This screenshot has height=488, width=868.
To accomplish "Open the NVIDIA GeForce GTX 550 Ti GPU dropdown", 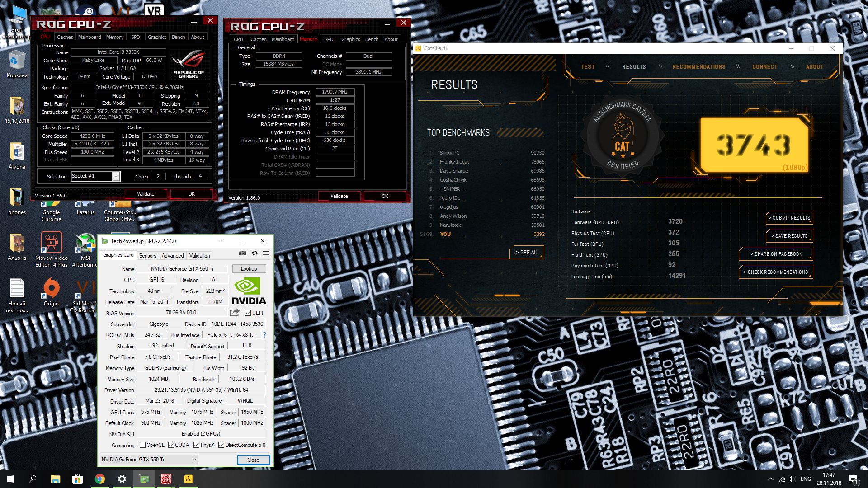I will 149,460.
